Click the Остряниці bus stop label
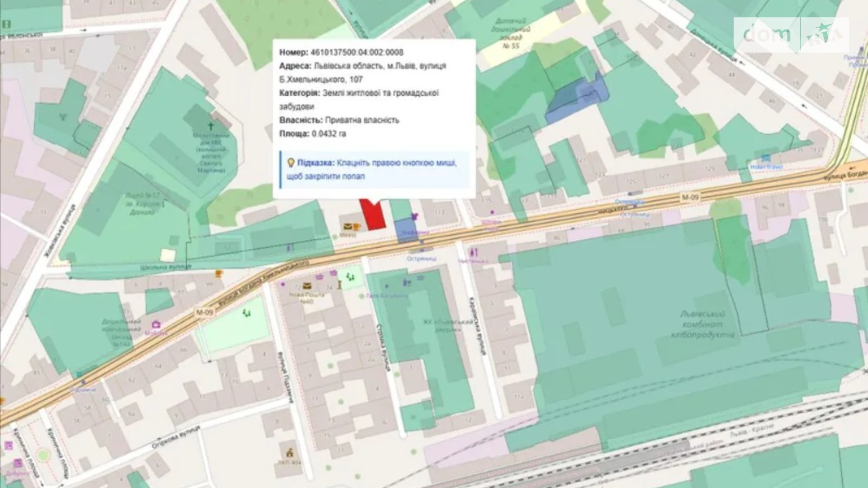Image resolution: width=868 pixels, height=488 pixels. 422,259
